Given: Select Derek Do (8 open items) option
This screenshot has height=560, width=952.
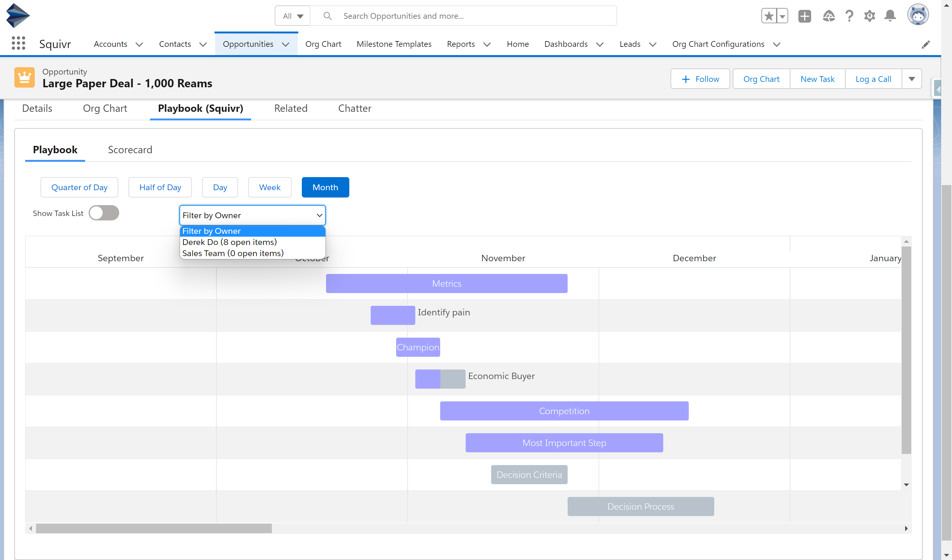Looking at the screenshot, I should [252, 242].
